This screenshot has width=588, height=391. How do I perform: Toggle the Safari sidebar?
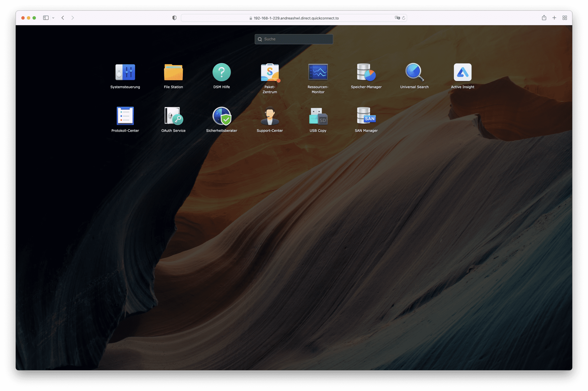46,18
